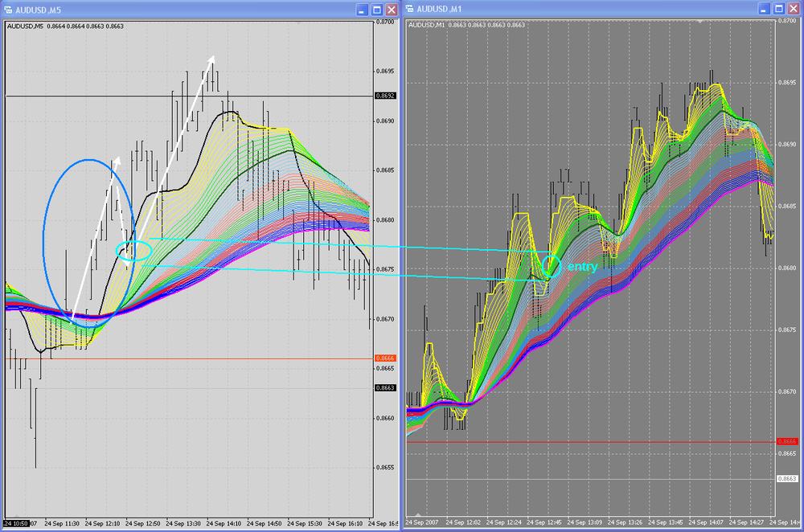The image size is (804, 532).
Task: Click the 24 Sep 12:45 time label
Action: point(544,522)
